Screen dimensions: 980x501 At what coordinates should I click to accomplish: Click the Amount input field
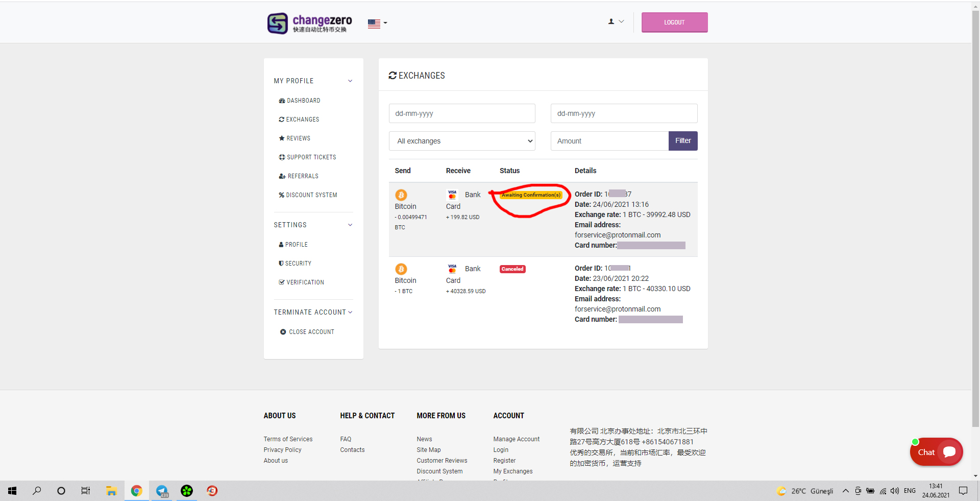(609, 141)
